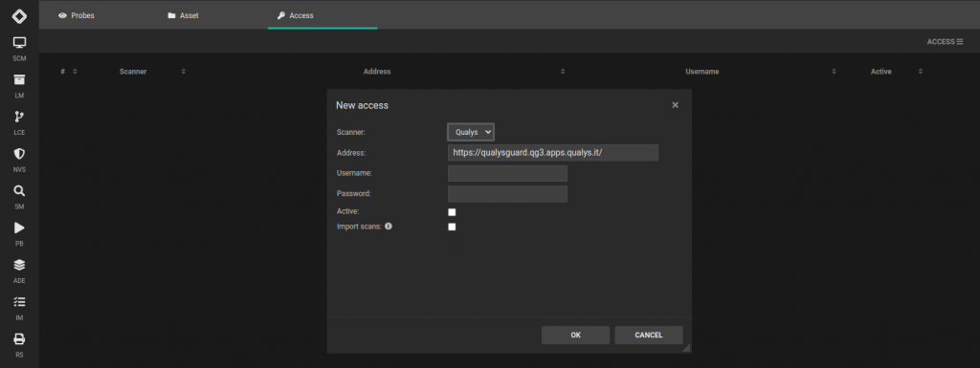Sort by Active column arrows

tap(920, 72)
